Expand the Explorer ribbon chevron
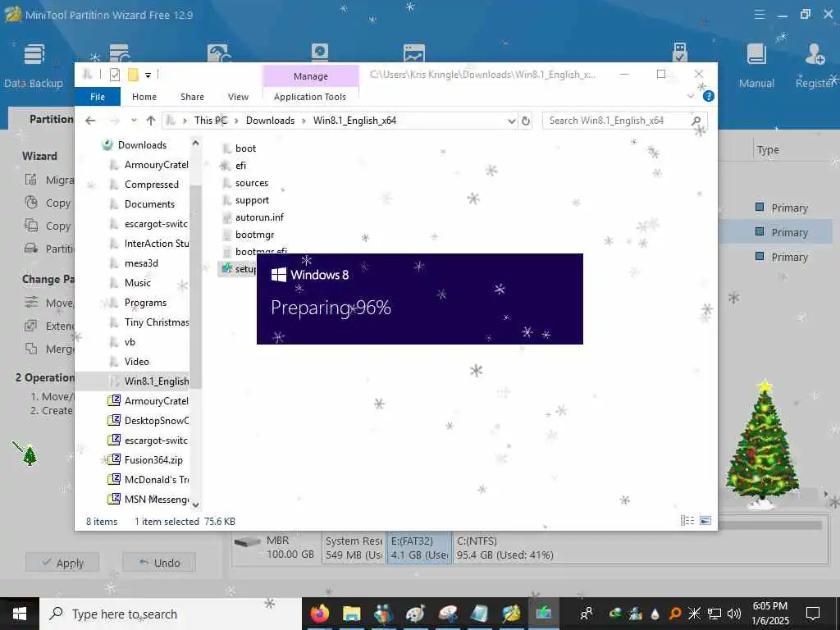Image resolution: width=840 pixels, height=630 pixels. coord(691,97)
